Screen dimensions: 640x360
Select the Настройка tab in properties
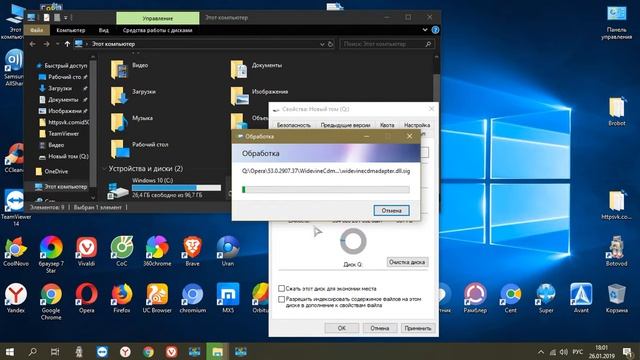[417, 125]
